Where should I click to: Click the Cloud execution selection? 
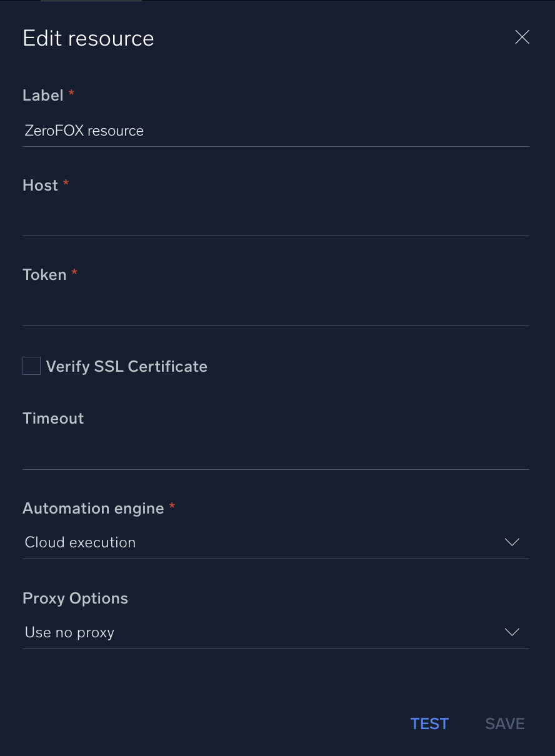(80, 542)
